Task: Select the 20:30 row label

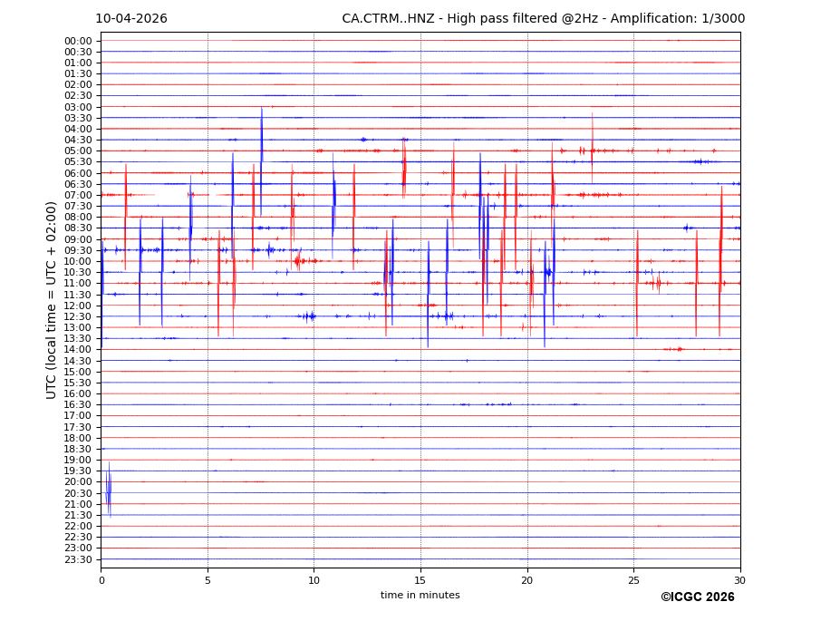Action: [x=78, y=493]
